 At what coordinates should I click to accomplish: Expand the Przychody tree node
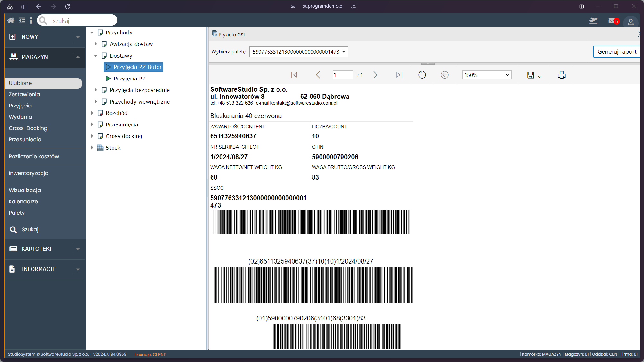coord(92,32)
